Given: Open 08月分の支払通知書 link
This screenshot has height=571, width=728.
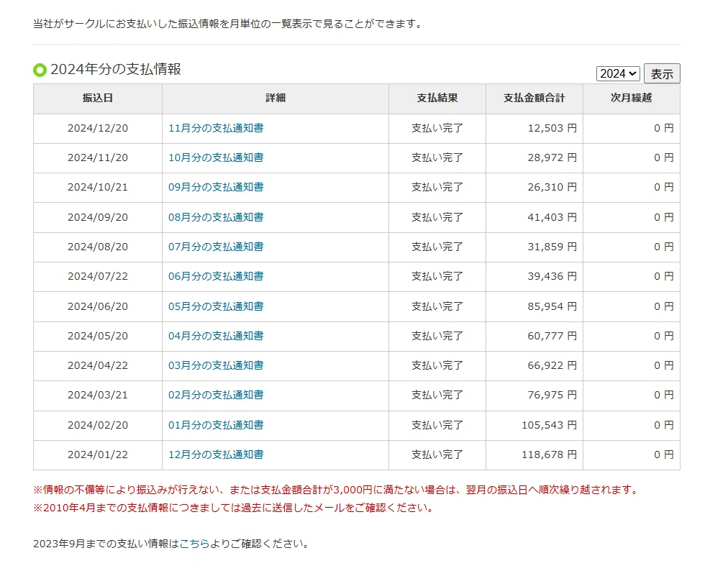Looking at the screenshot, I should click(216, 217).
